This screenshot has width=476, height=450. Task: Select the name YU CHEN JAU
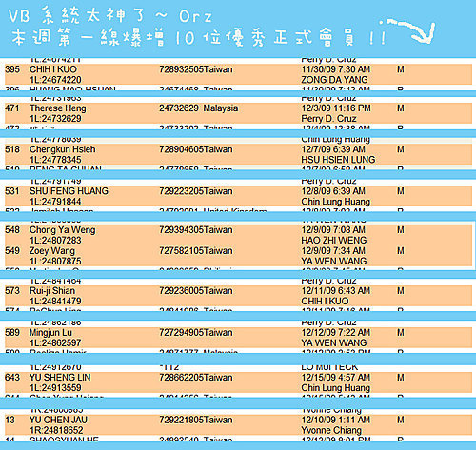coord(58,420)
